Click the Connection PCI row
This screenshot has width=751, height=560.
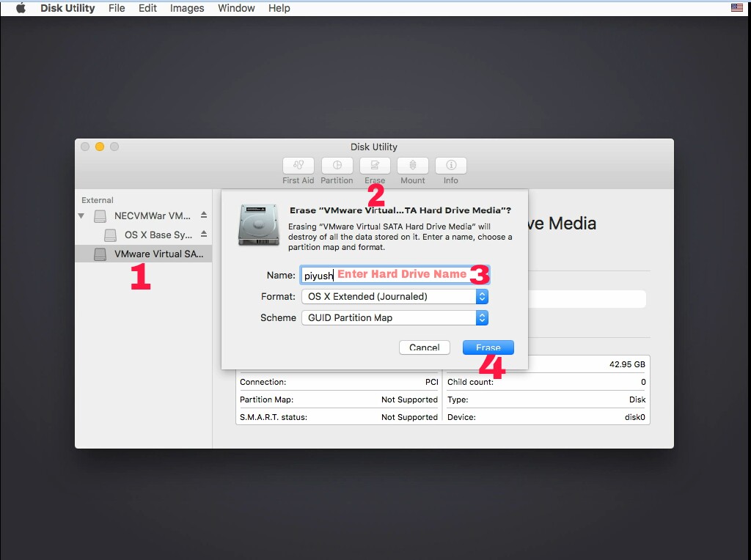tap(339, 382)
